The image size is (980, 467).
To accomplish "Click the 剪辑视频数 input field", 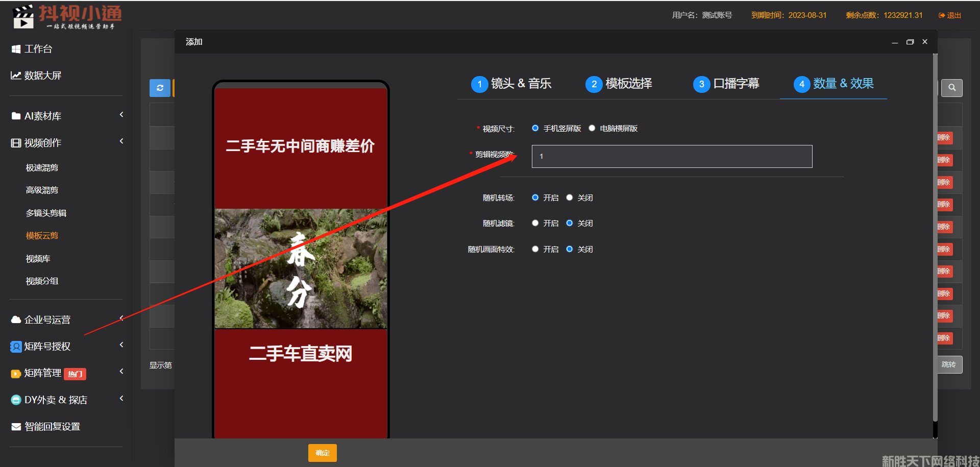I will click(672, 157).
